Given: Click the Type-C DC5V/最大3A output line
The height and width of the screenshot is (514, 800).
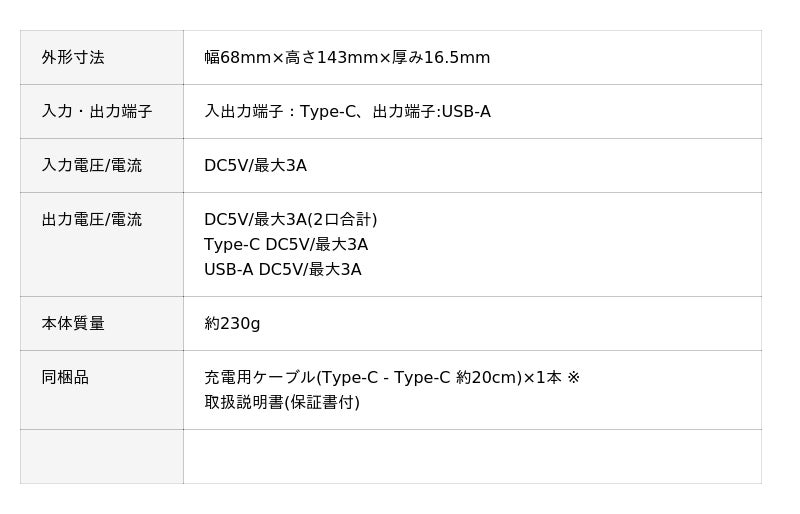Looking at the screenshot, I should point(285,245).
